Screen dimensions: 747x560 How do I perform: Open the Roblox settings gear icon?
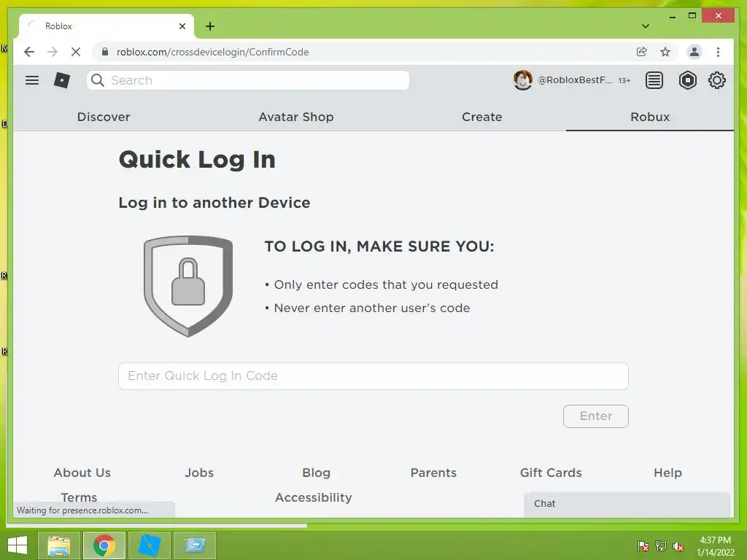pyautogui.click(x=717, y=80)
